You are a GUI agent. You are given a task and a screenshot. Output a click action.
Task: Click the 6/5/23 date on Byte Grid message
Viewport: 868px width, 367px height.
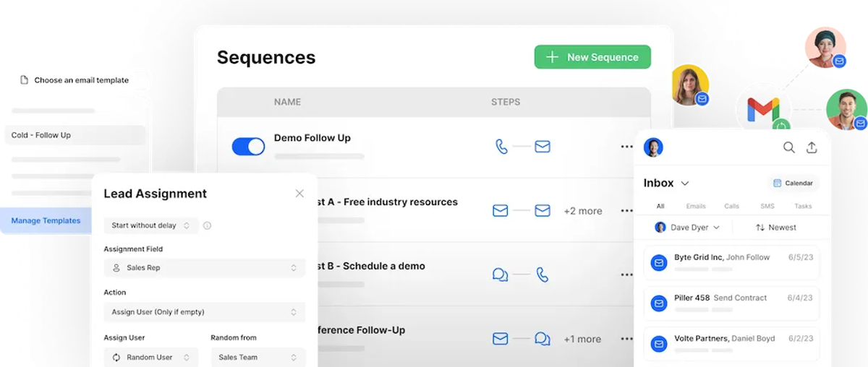point(800,257)
